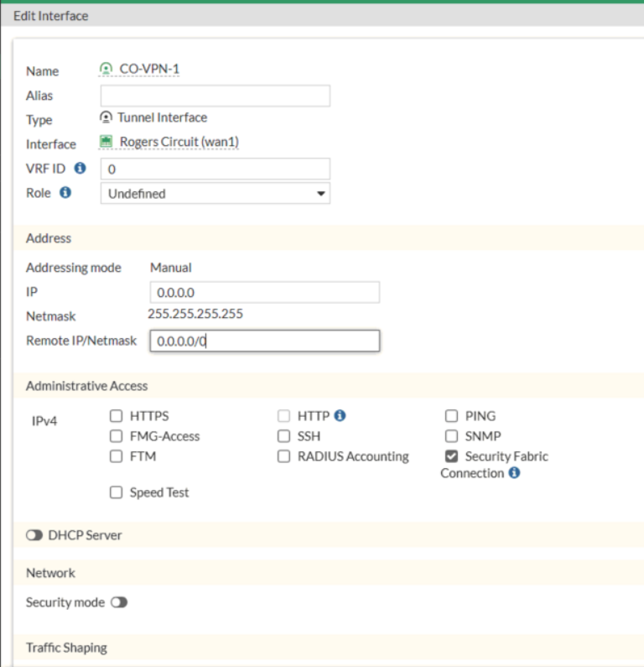Screen dimensions: 644x667
Task: Click the Tunnel Interface type icon
Action: click(x=106, y=117)
